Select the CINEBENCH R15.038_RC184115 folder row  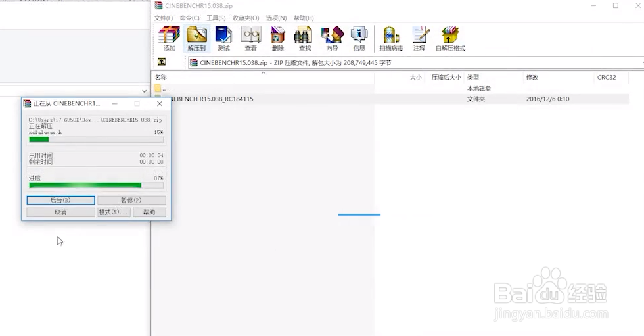point(391,99)
